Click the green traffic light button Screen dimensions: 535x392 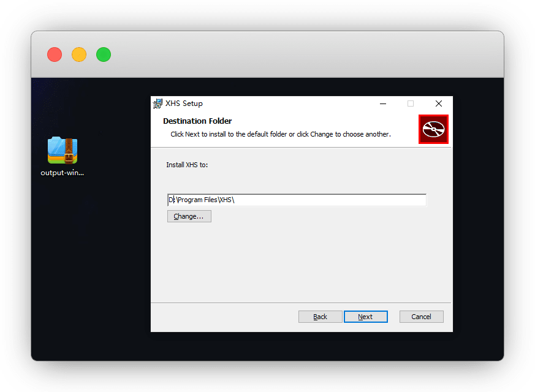[104, 55]
